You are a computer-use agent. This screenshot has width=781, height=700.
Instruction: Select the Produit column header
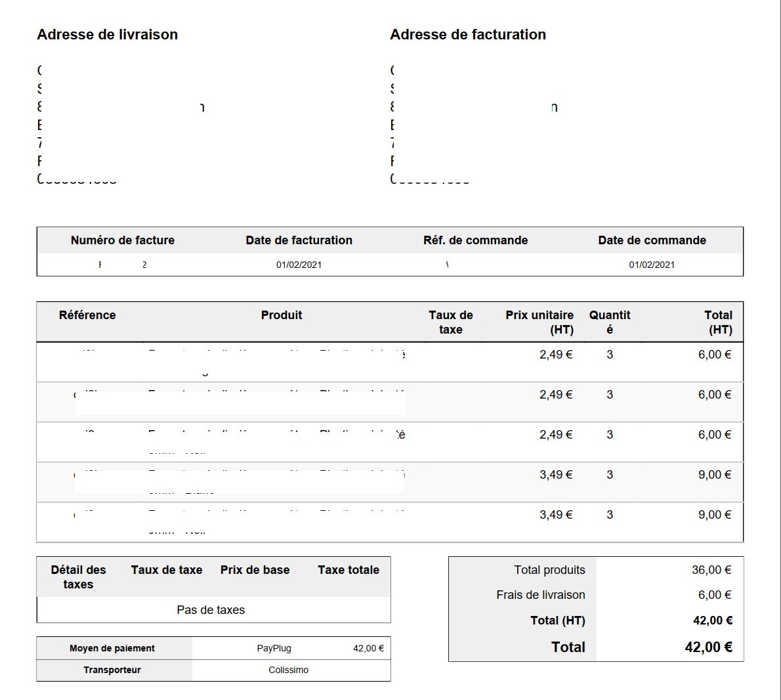[282, 315]
